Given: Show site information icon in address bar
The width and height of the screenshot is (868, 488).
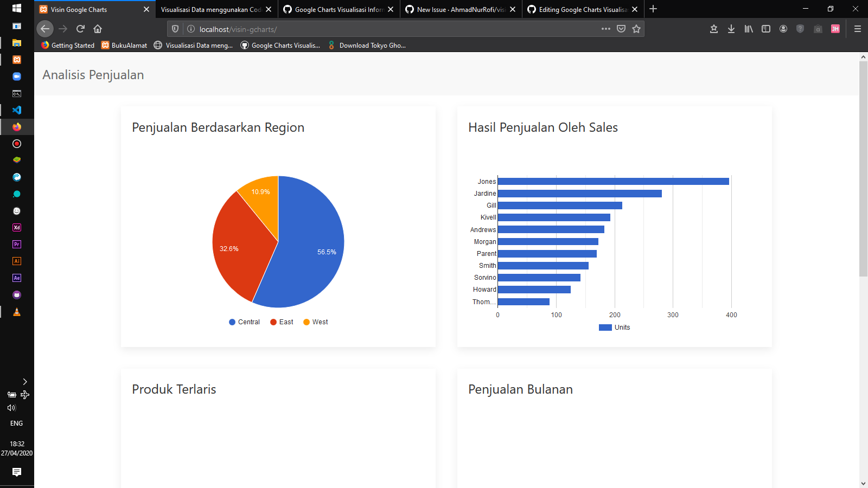Looking at the screenshot, I should pyautogui.click(x=191, y=29).
